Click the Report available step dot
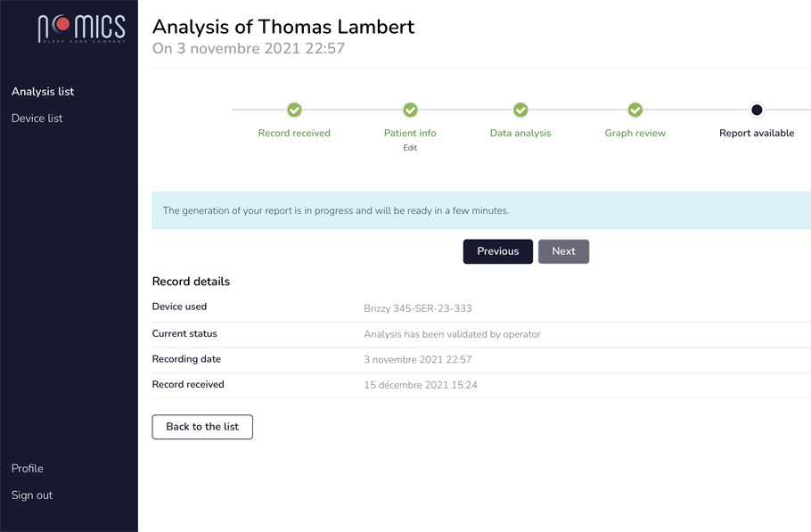Viewport: 811px width, 532px height. 757,110
